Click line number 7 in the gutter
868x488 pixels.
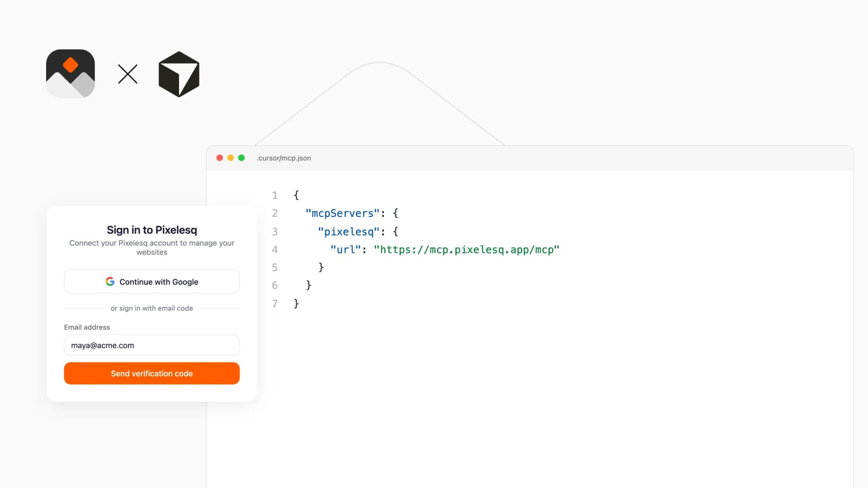click(x=275, y=304)
